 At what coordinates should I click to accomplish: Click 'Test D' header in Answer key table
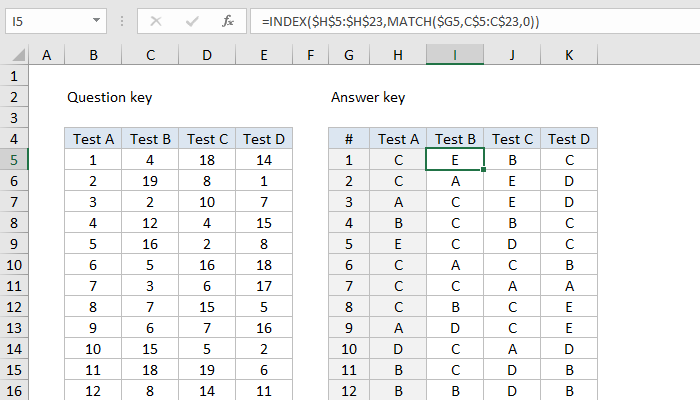point(569,139)
